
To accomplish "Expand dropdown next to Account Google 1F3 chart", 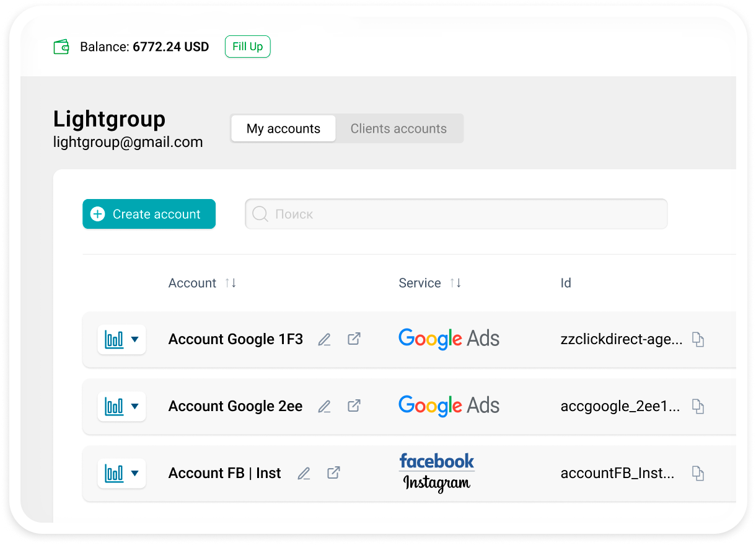I will coord(136,339).
